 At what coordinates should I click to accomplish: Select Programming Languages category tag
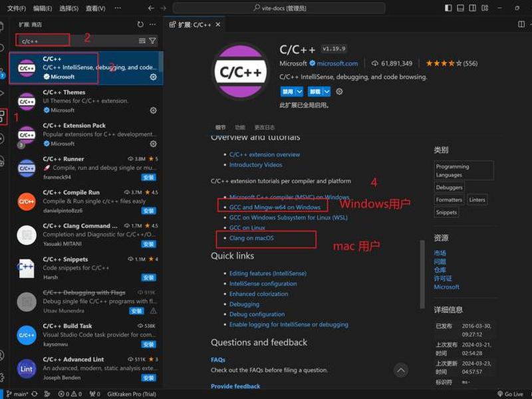[x=464, y=171]
